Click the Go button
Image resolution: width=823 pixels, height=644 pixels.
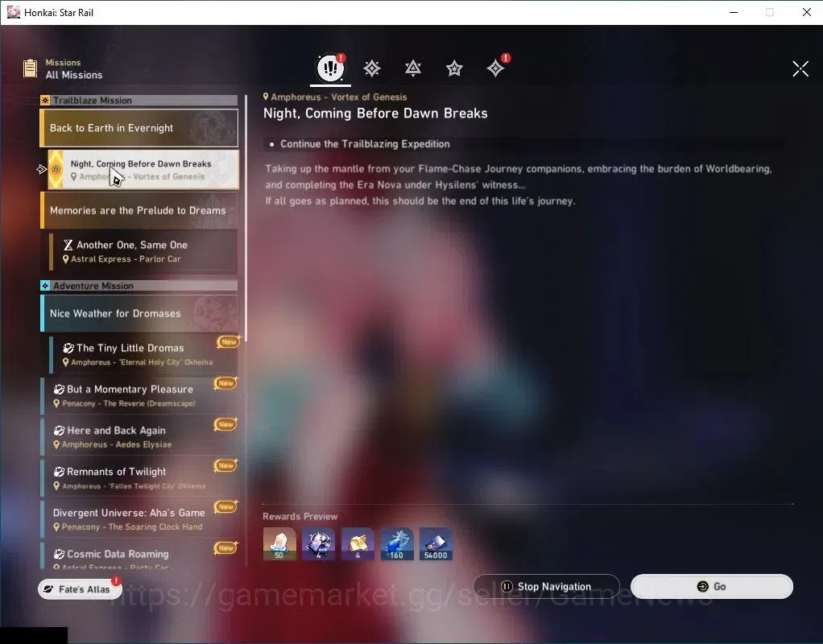[x=712, y=586]
